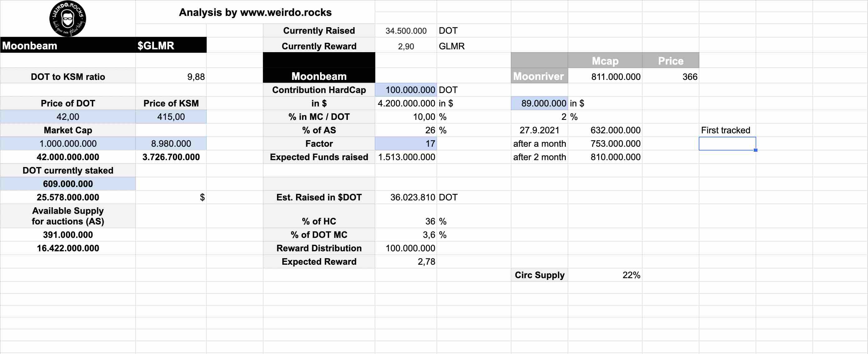Select the 2,78 expected reward value
Screen dimensions: 868x354
click(406, 262)
